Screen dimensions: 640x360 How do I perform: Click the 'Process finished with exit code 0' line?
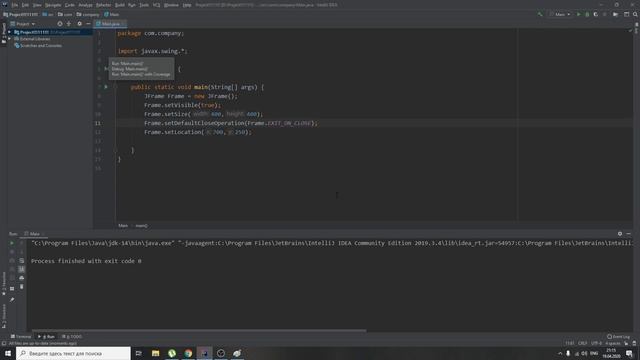click(86, 261)
